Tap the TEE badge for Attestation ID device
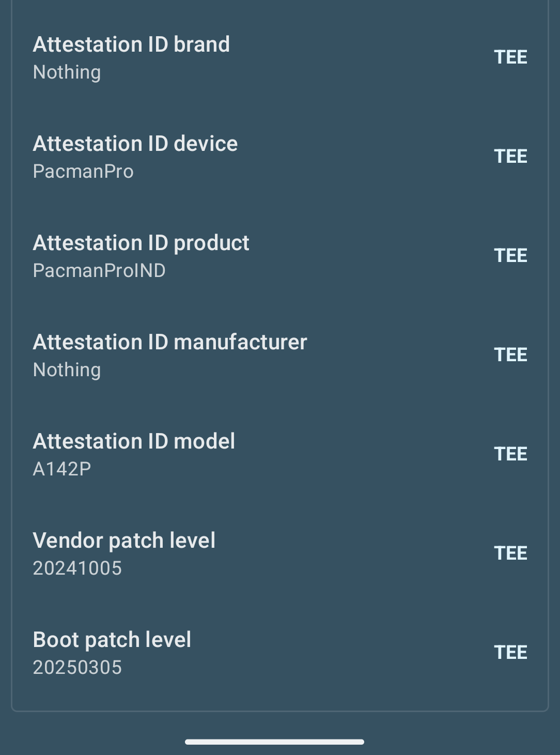560x755 pixels. click(510, 157)
